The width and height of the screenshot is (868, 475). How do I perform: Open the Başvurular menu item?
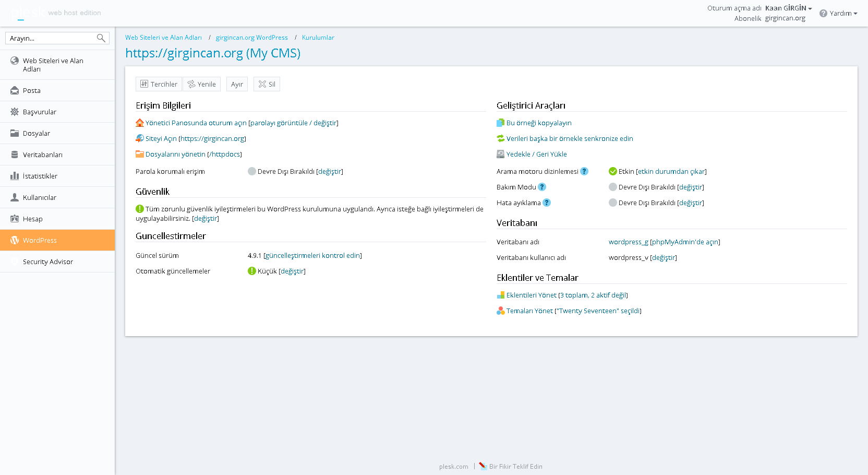[x=57, y=112]
